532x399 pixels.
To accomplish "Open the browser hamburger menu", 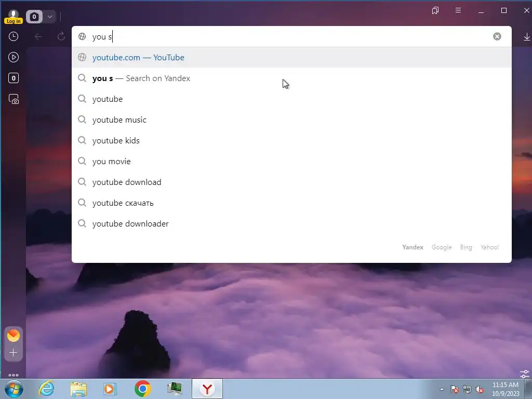I will (458, 10).
